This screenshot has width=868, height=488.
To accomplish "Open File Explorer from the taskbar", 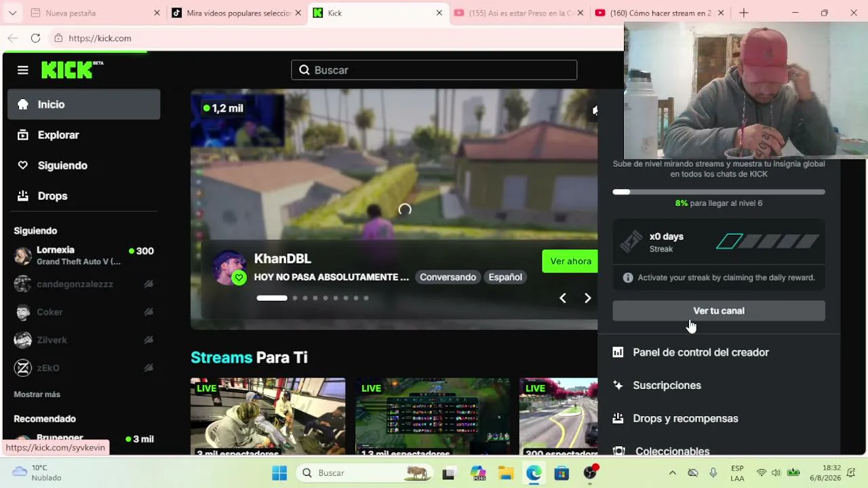I will [x=505, y=472].
